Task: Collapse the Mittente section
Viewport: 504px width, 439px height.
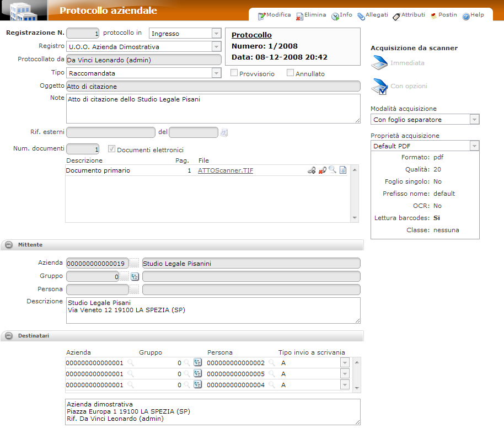Action: [x=9, y=244]
